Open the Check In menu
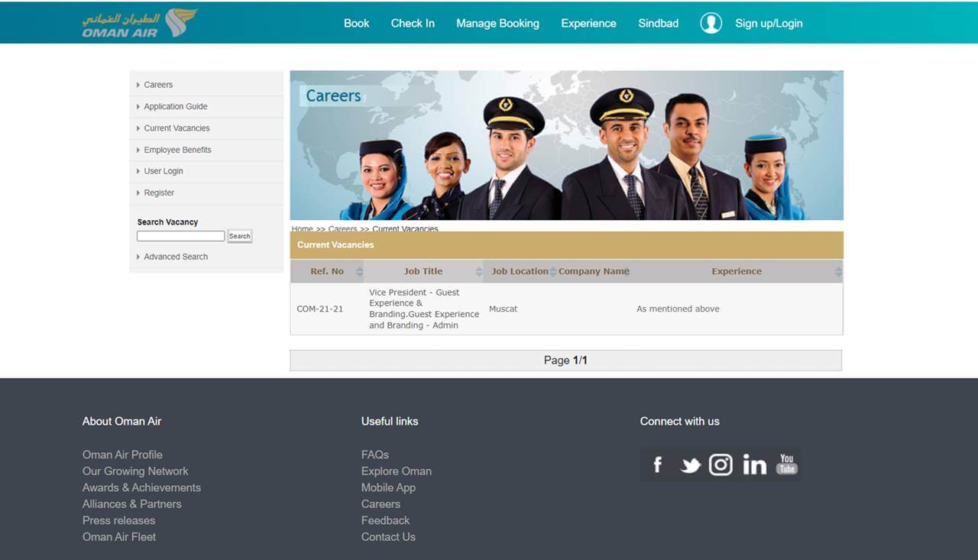Viewport: 978px width, 560px height. point(413,23)
